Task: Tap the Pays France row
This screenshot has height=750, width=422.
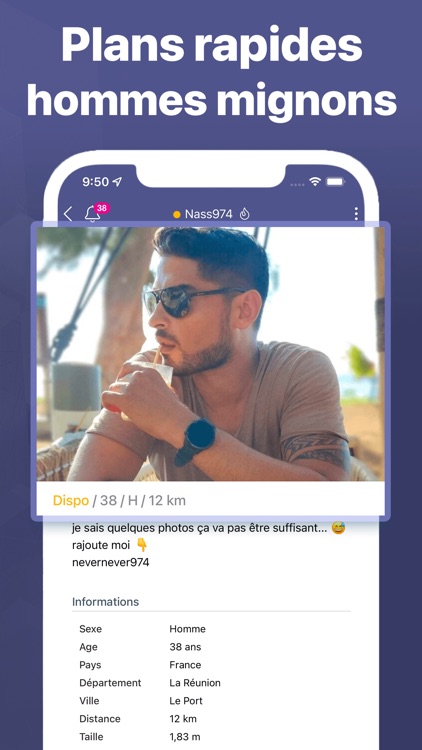Action: (x=211, y=665)
